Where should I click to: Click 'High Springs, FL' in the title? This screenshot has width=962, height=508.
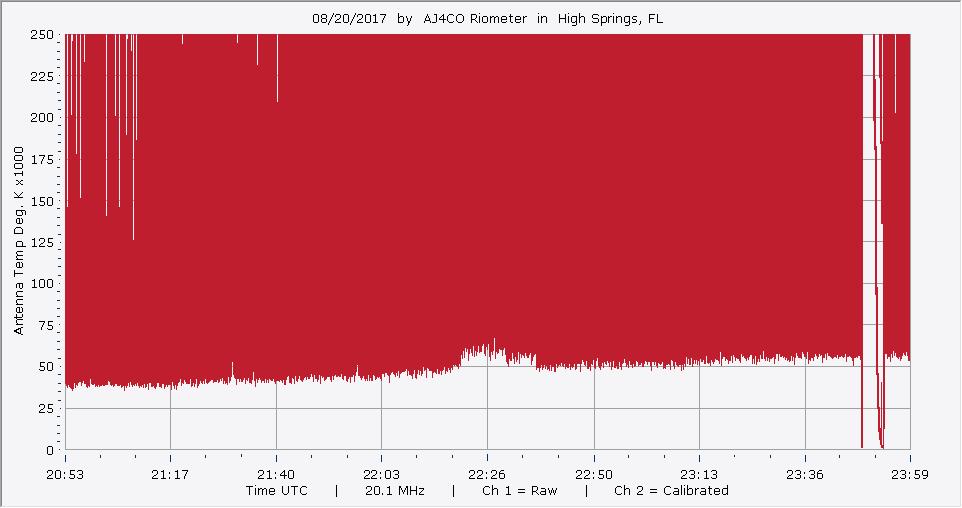click(x=610, y=19)
